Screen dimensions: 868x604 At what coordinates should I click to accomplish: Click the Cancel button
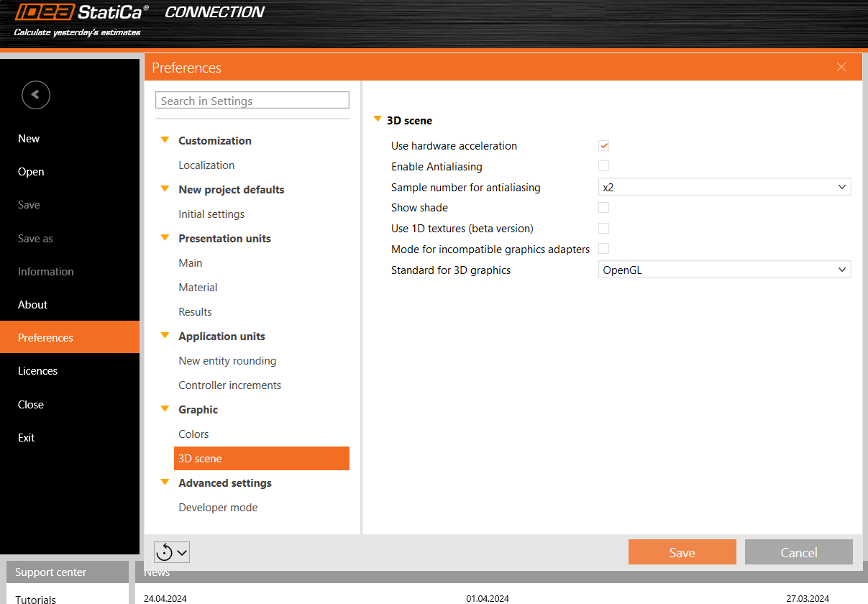pyautogui.click(x=798, y=552)
